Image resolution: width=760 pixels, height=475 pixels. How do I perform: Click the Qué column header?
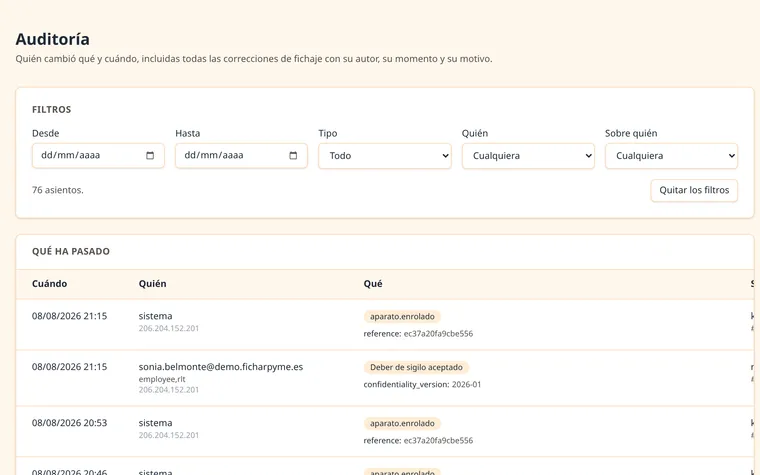(373, 284)
